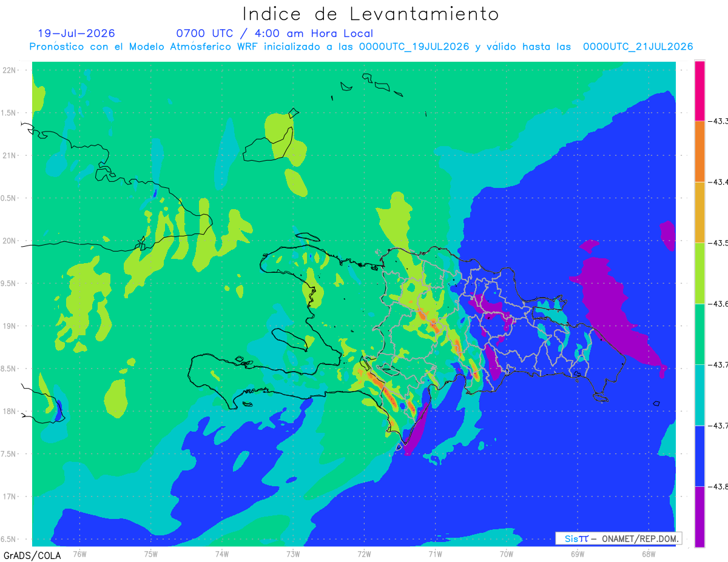The width and height of the screenshot is (728, 562).
Task: Pick the blue legend color band
Action: click(699, 456)
